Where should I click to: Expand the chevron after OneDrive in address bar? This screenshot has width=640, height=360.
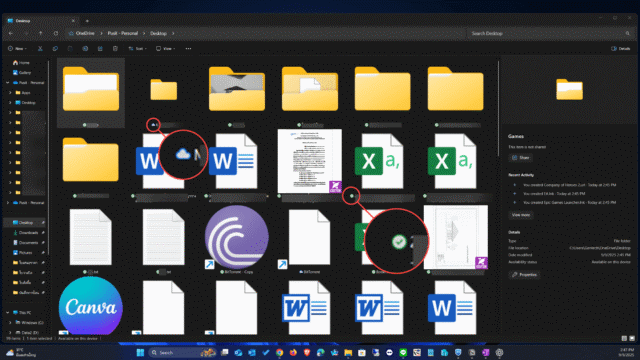pos(101,33)
